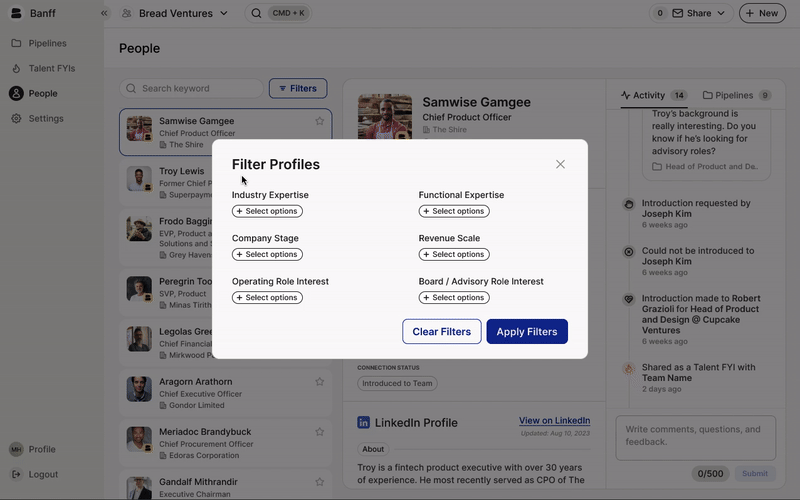
Task: Click the LinkedIn logo icon
Action: pyautogui.click(x=363, y=422)
